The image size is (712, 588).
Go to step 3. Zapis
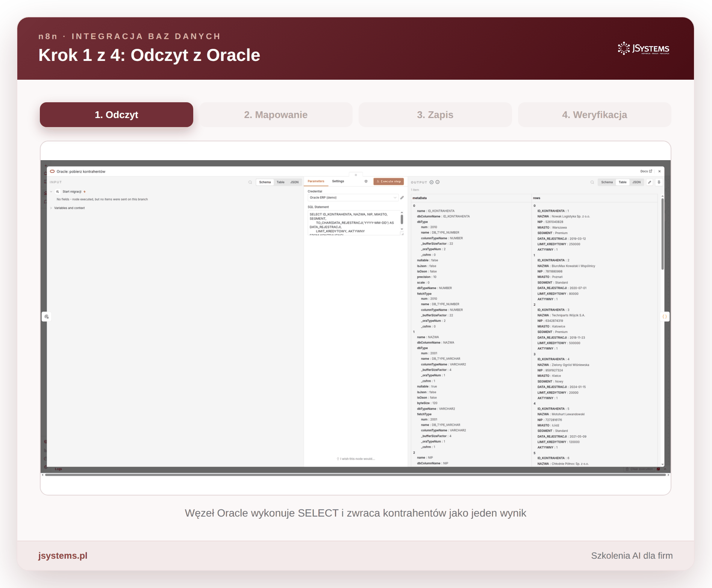click(435, 115)
